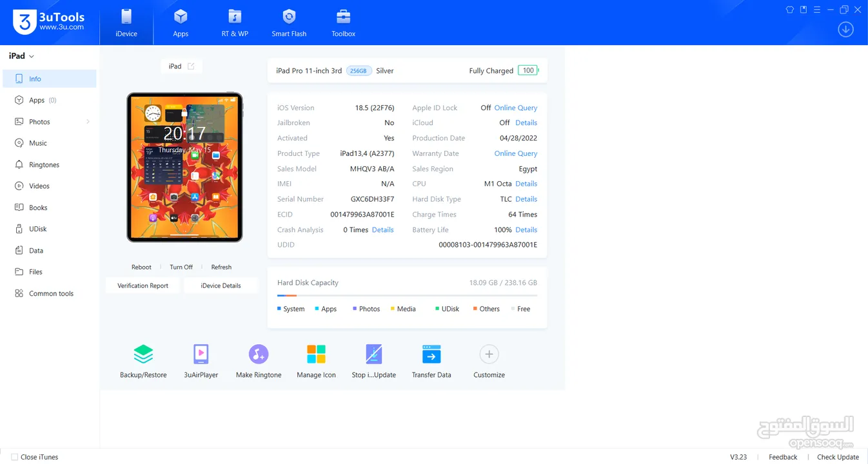Click the System legend color square
The image size is (868, 464).
[x=279, y=309]
